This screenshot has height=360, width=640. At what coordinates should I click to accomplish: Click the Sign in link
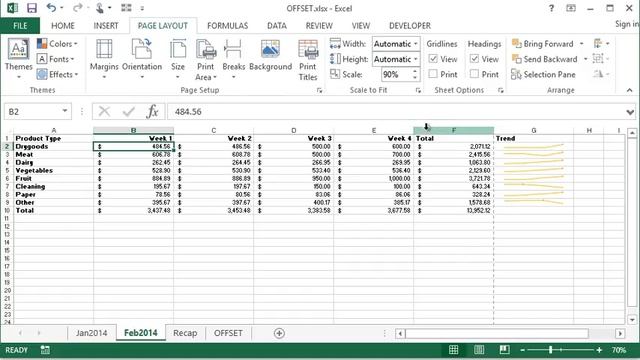pyautogui.click(x=627, y=24)
